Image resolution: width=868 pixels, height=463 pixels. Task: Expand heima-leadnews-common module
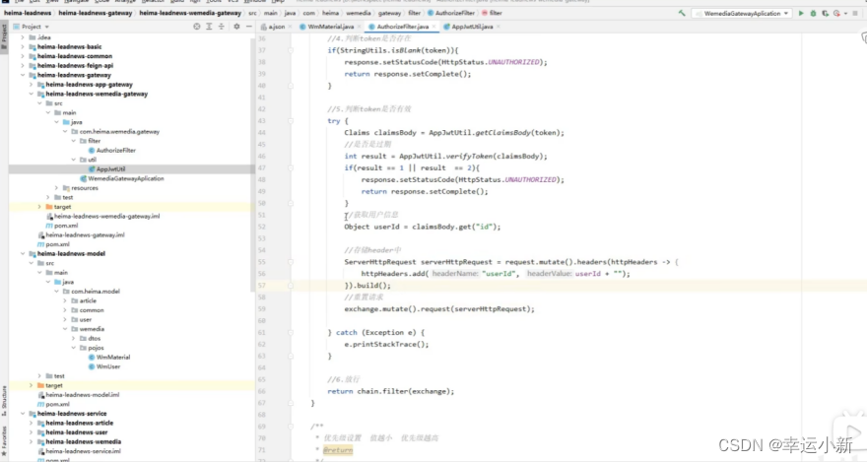tap(23, 56)
